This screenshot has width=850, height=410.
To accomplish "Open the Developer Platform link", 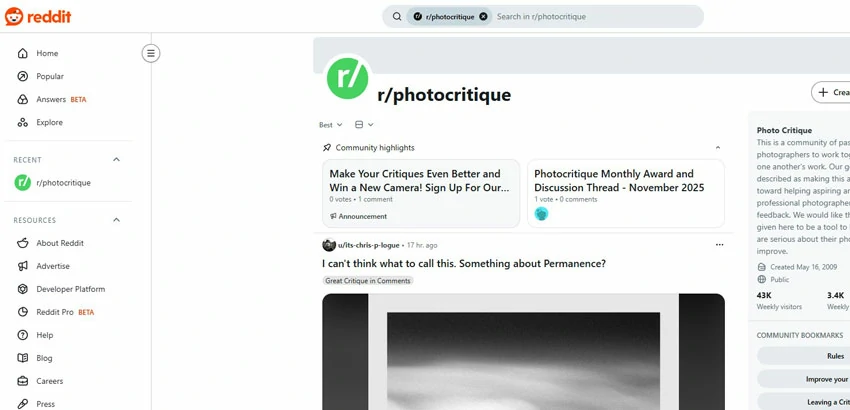I will [x=68, y=289].
